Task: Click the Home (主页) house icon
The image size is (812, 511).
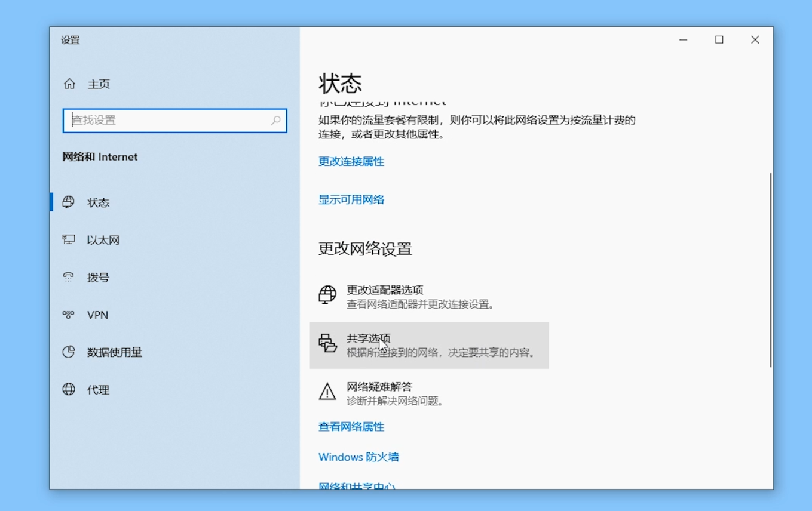Action: pos(69,84)
